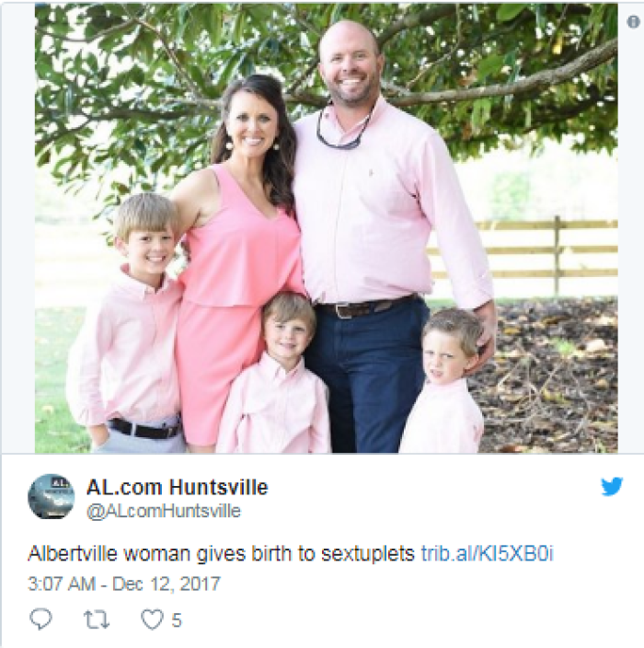Like the tweet via heart icon
This screenshot has height=648, width=644.
[x=152, y=619]
